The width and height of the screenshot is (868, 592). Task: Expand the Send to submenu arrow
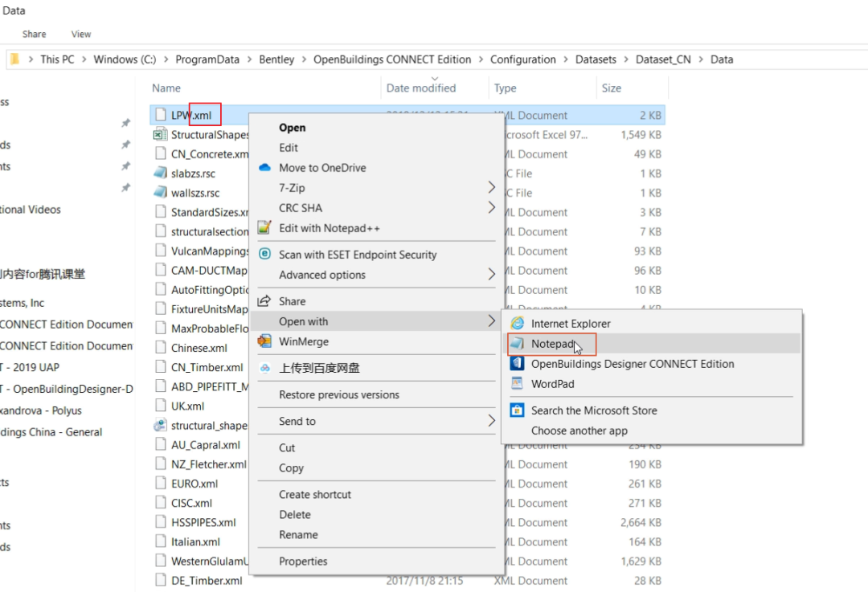pyautogui.click(x=492, y=420)
